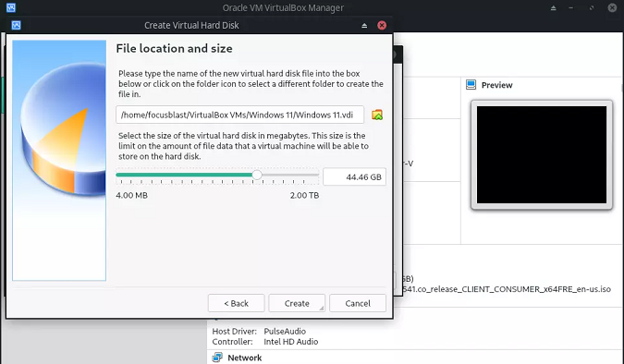Image resolution: width=624 pixels, height=364 pixels.
Task: Open the Network section header
Action: [245, 358]
